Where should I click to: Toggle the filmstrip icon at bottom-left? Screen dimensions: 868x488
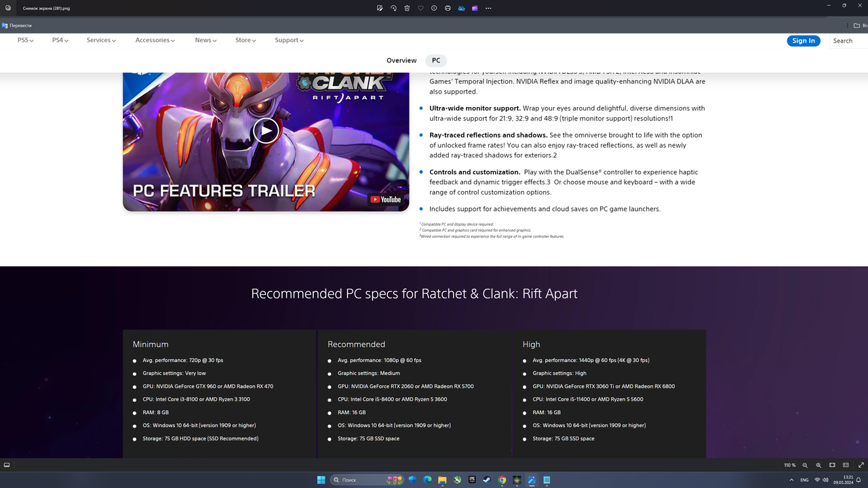7,466
